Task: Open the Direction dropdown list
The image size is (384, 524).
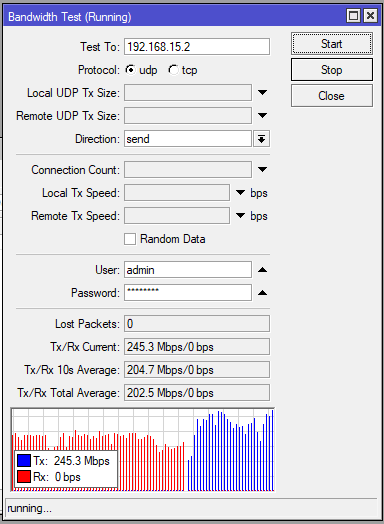Action: click(x=261, y=138)
